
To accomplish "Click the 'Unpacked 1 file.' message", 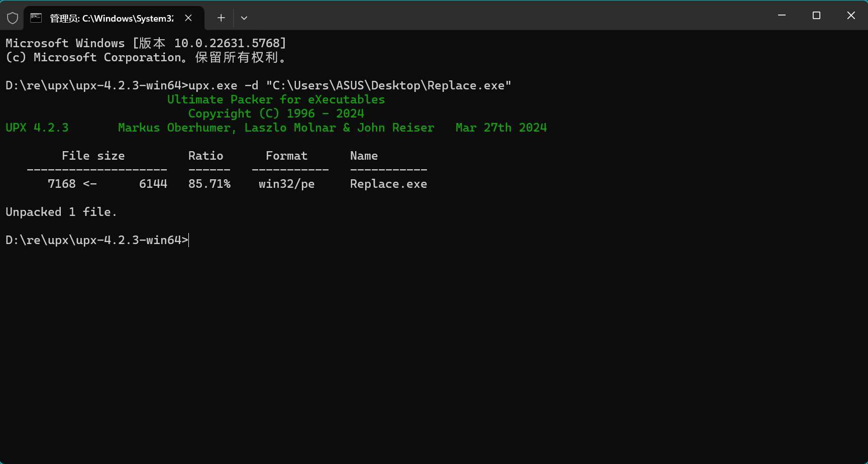I will click(61, 212).
